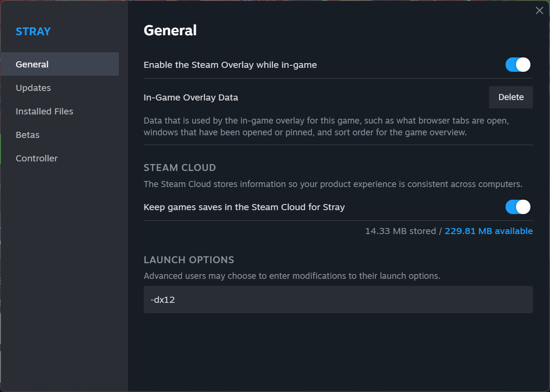Click the LAUNCH OPTIONS section header
Viewport: 550px width, 392px height.
coord(189,260)
